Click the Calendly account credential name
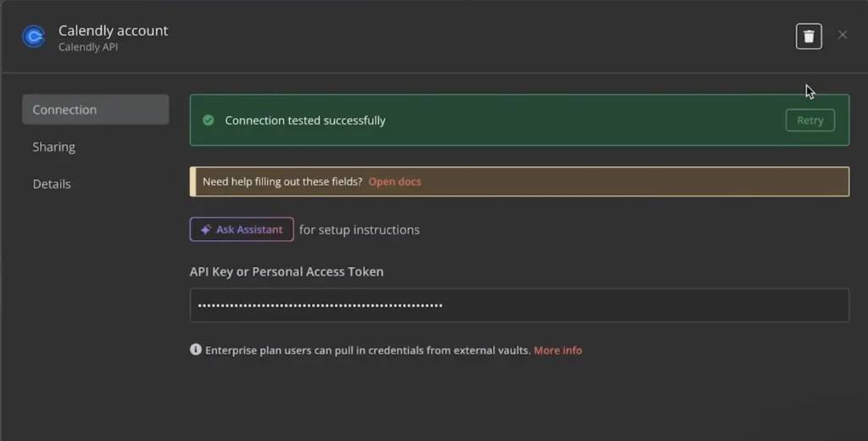Image resolution: width=868 pixels, height=441 pixels. [113, 31]
